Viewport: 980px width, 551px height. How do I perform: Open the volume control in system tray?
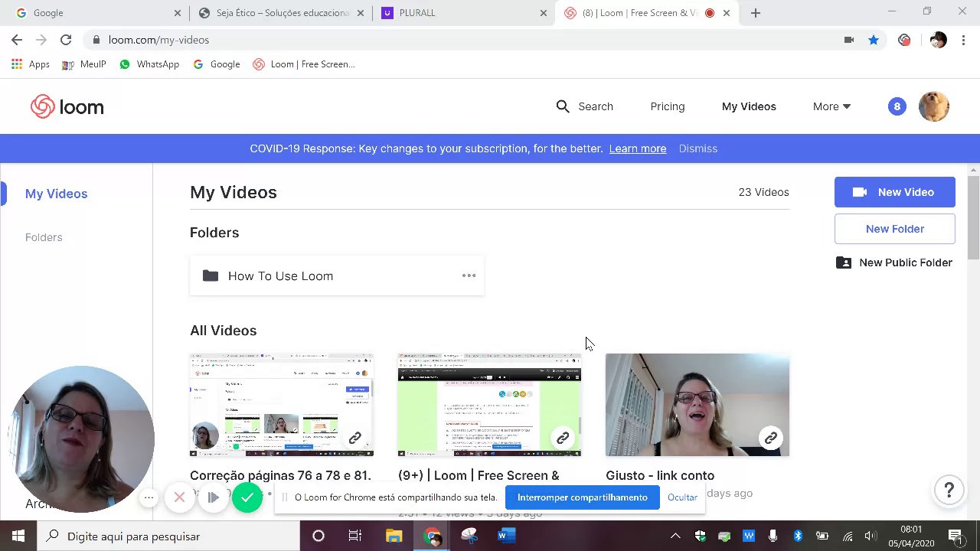click(x=870, y=536)
